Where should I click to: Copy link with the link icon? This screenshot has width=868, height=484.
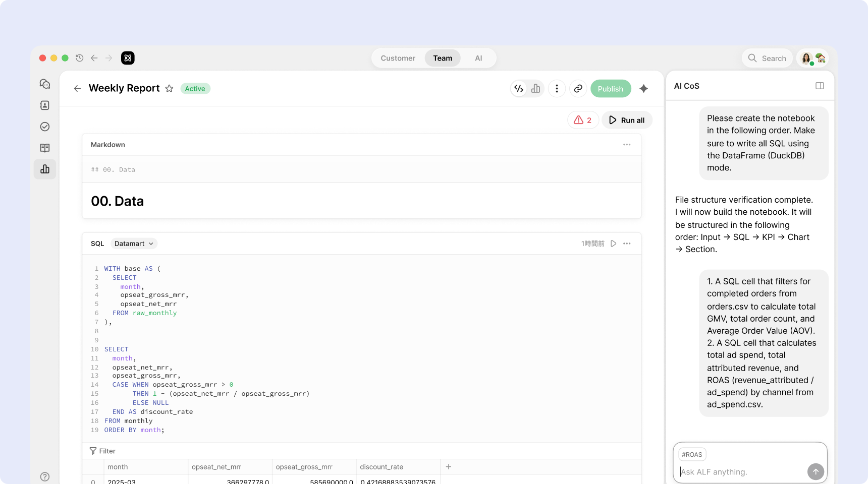point(578,89)
